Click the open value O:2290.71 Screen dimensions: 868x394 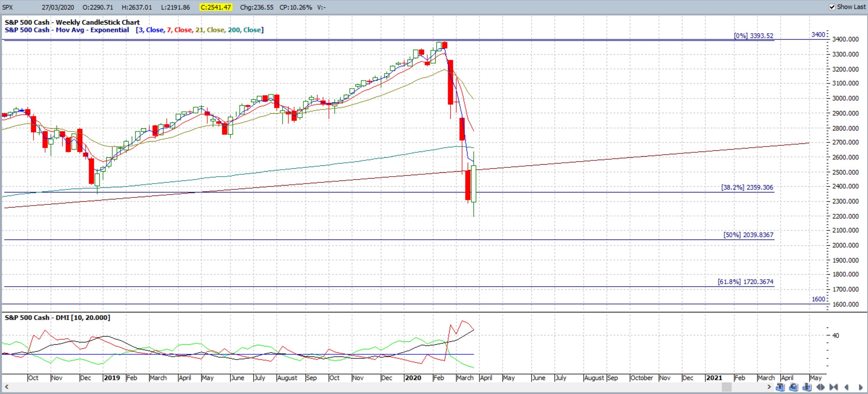[x=98, y=7]
